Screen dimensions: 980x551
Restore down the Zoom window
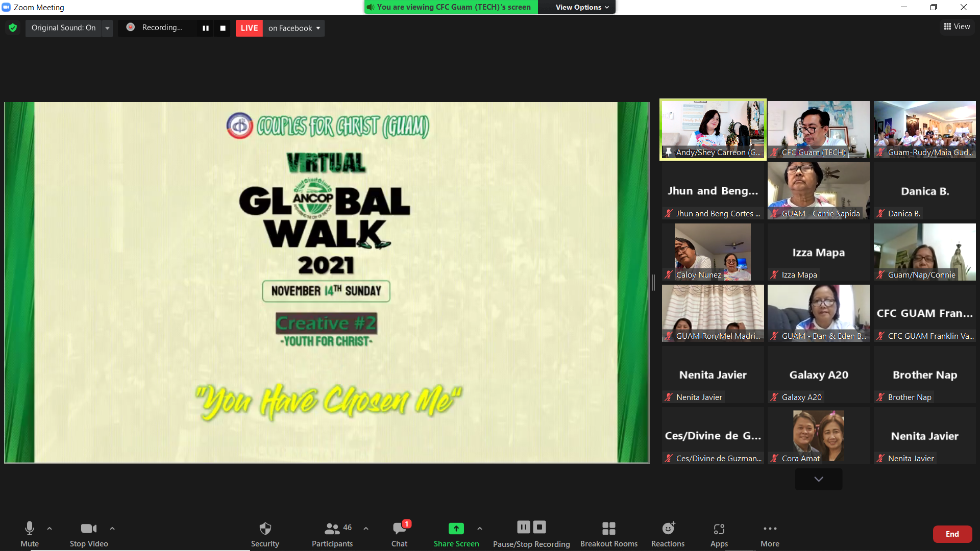(x=934, y=7)
